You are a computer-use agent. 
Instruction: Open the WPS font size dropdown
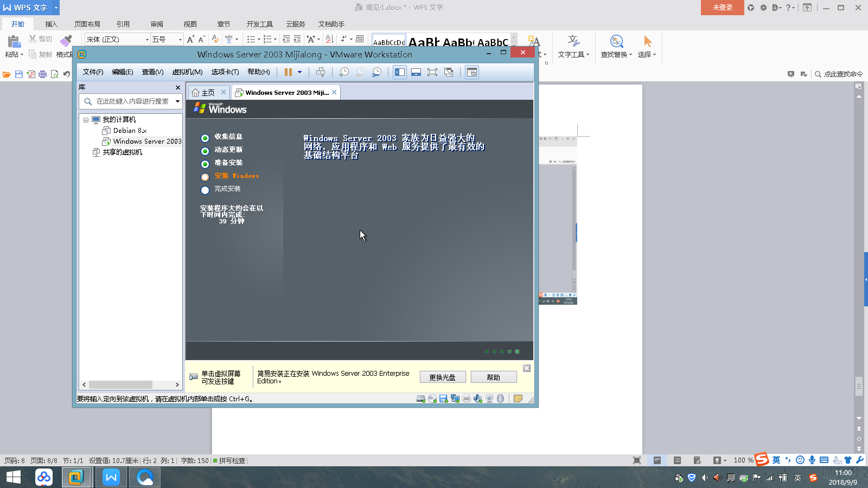point(180,40)
